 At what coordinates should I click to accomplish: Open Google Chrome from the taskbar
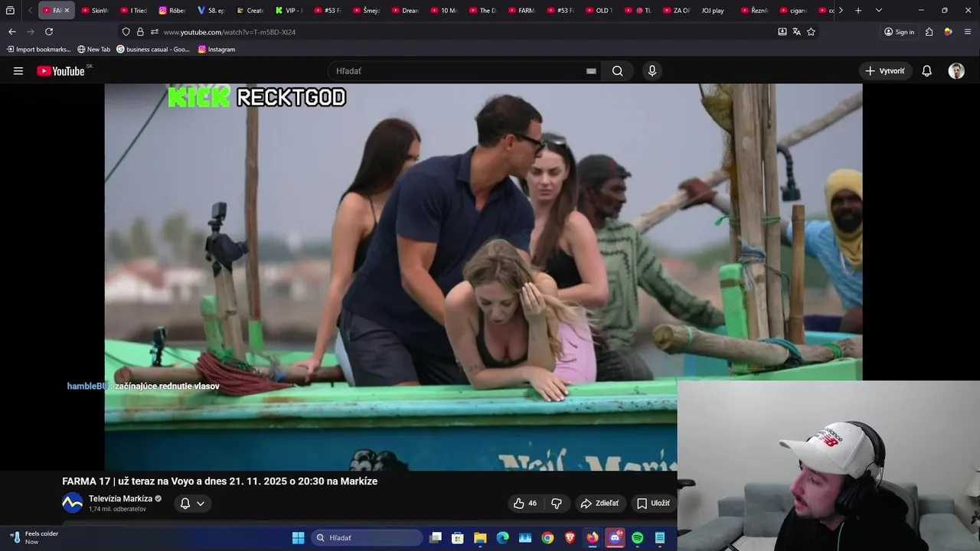[x=547, y=538]
